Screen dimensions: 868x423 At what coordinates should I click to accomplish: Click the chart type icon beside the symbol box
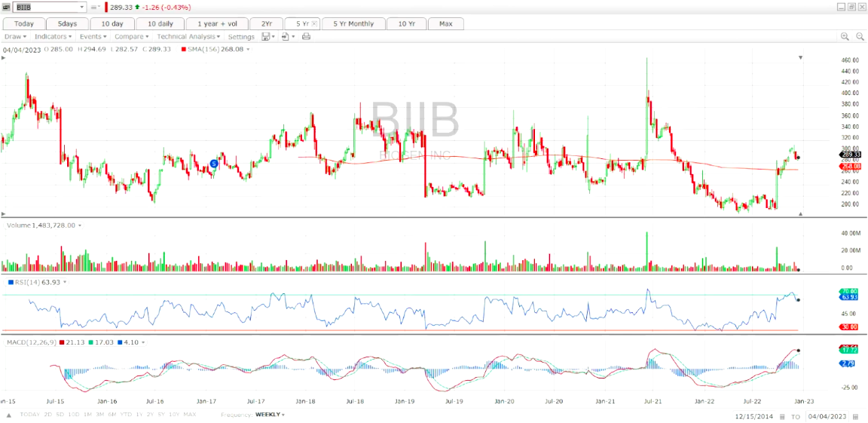[5, 8]
